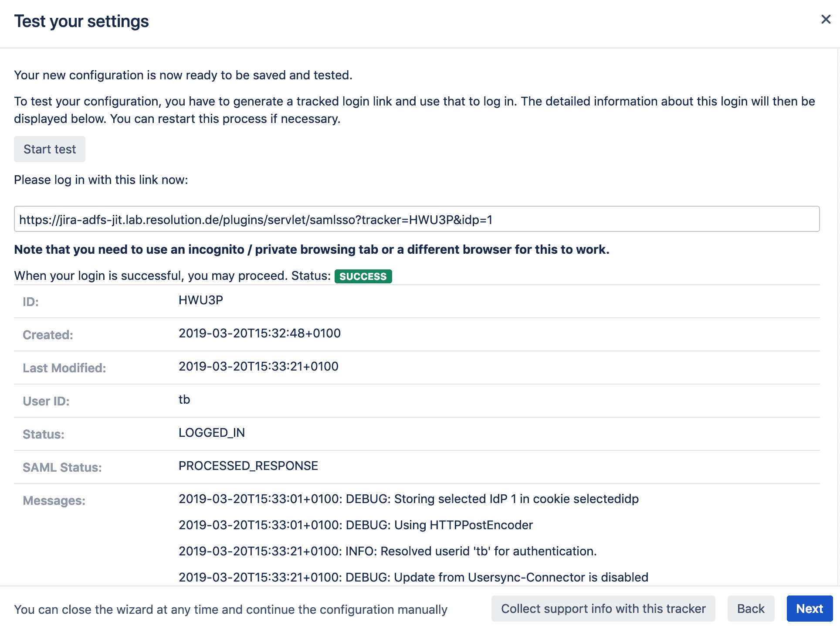The width and height of the screenshot is (840, 626).
Task: Click the HTTPPostEncoder debug log line
Action: pyautogui.click(x=355, y=525)
